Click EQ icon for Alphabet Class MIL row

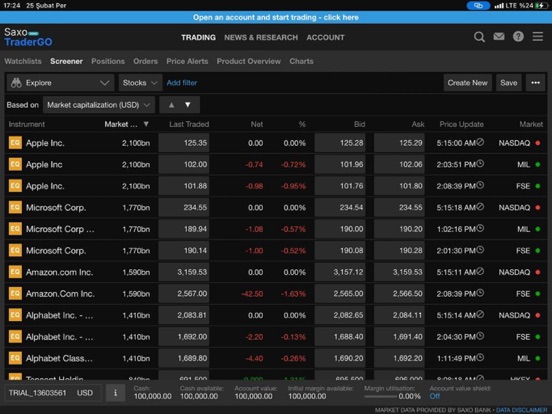click(15, 358)
